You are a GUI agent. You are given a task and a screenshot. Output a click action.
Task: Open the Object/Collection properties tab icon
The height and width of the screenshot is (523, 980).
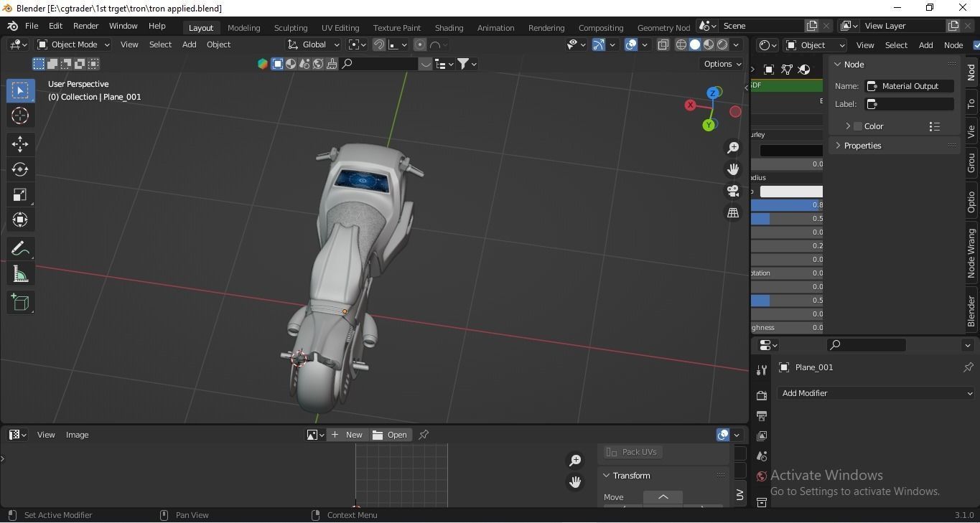tap(762, 502)
